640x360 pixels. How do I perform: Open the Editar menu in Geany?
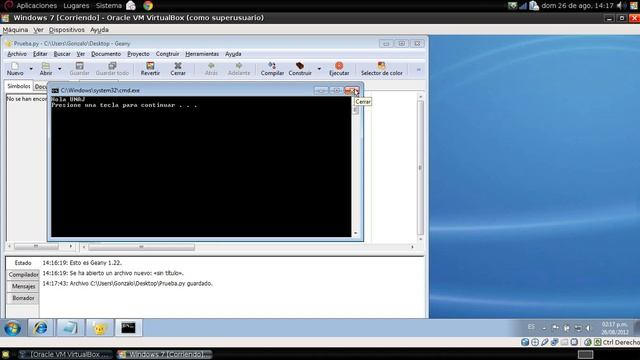40,54
